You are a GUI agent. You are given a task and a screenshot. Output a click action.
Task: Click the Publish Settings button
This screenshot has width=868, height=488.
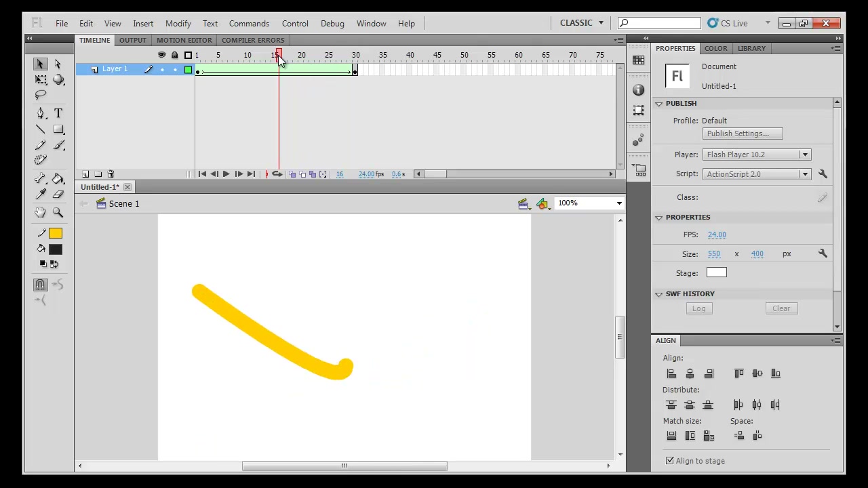coord(743,134)
